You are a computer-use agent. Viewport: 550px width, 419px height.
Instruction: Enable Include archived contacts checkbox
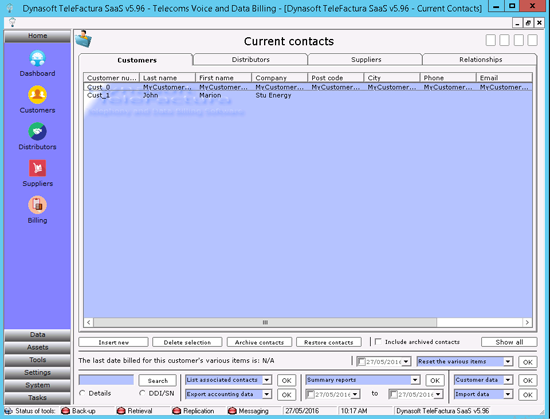[x=378, y=342]
